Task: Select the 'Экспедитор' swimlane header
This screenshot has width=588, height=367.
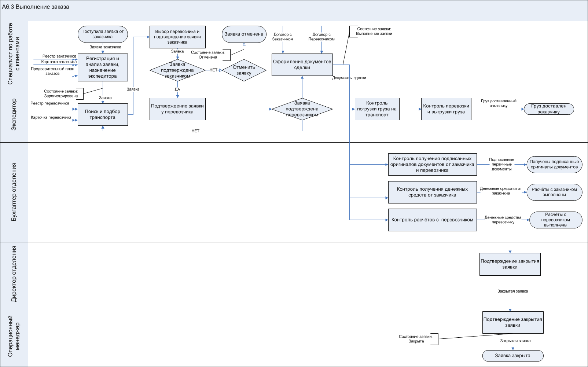Action: (14, 114)
